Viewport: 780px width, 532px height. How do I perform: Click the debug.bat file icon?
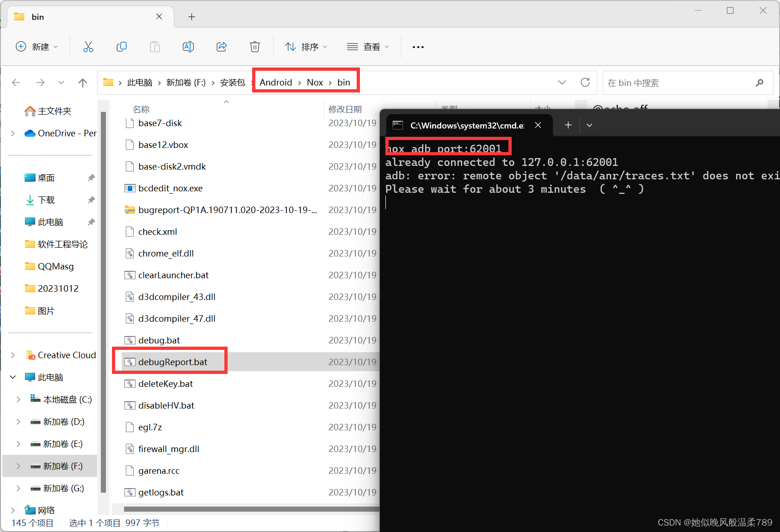click(130, 340)
